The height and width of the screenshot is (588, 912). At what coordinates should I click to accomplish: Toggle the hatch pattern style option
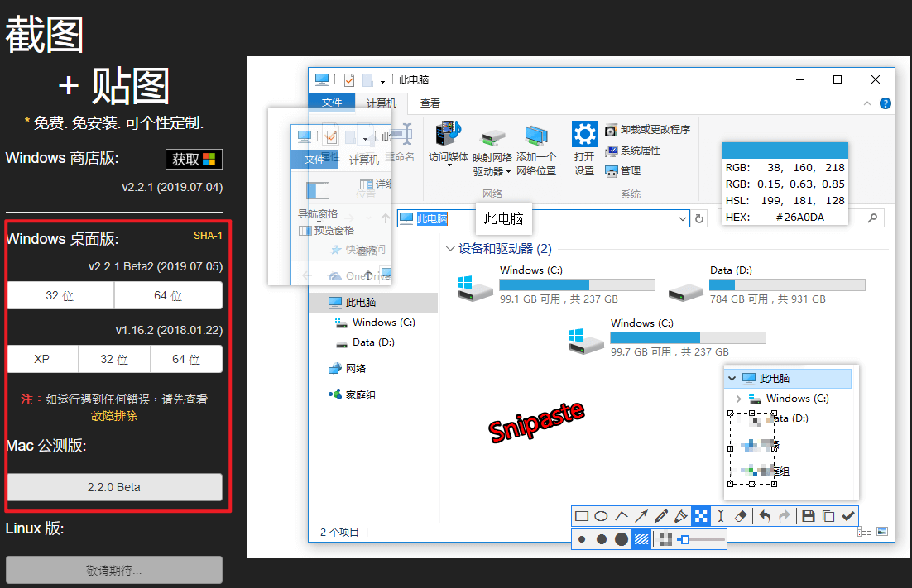pos(641,538)
